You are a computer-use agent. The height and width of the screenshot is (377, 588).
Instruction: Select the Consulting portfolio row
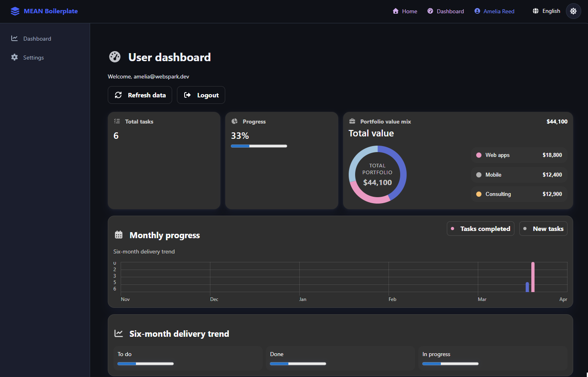pos(519,194)
